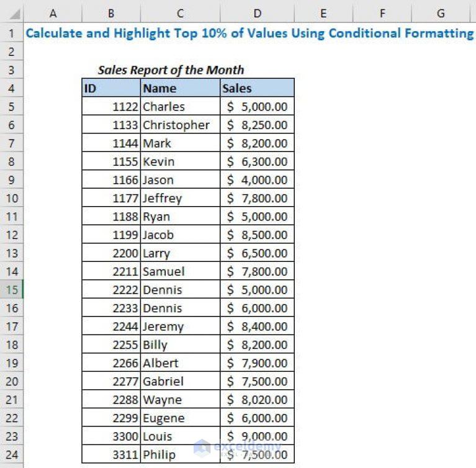Screen dimensions: 476x468
Task: Select the cell with ID 1122
Action: [111, 106]
